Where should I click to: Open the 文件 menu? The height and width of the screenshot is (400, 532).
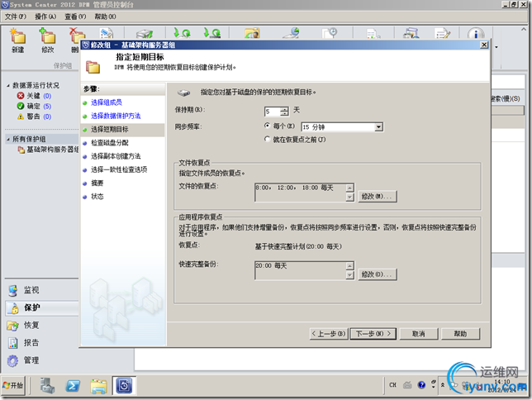coord(16,17)
